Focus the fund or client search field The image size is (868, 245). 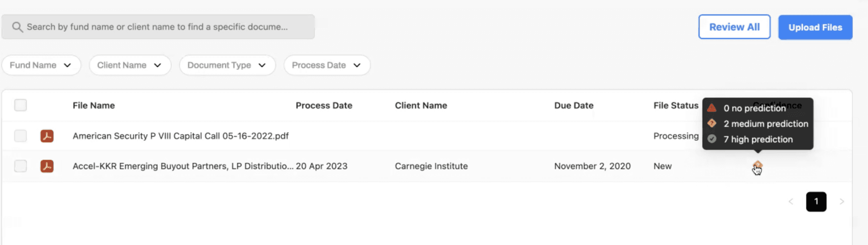[x=158, y=27]
